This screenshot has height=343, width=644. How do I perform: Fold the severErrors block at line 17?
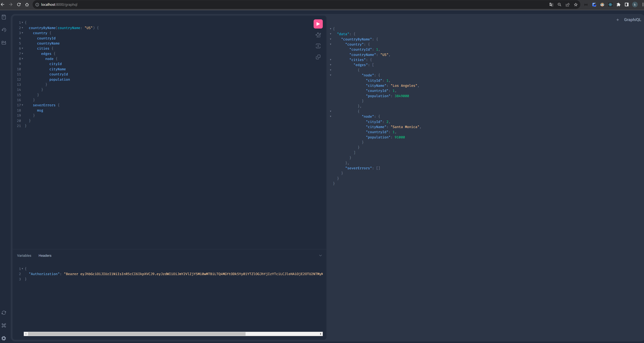point(22,105)
